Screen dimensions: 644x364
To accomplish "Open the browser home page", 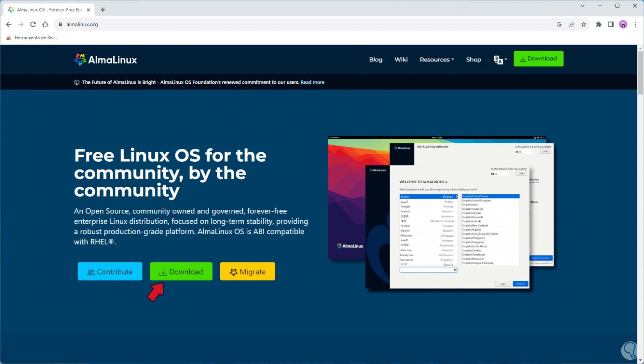I will [45, 24].
